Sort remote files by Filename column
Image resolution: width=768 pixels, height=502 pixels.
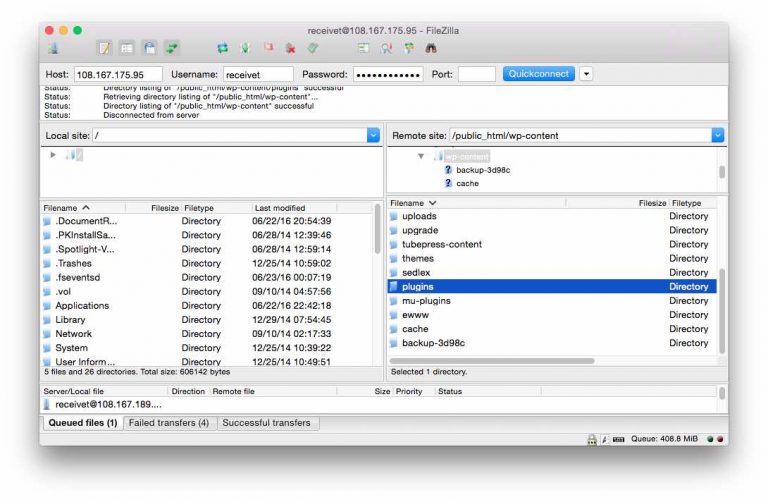point(477,203)
